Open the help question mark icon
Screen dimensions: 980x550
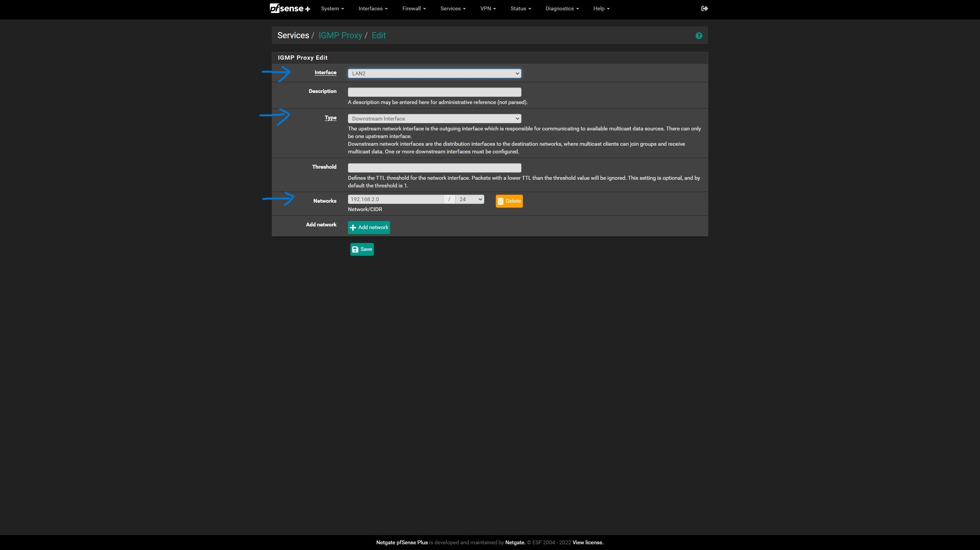699,36
